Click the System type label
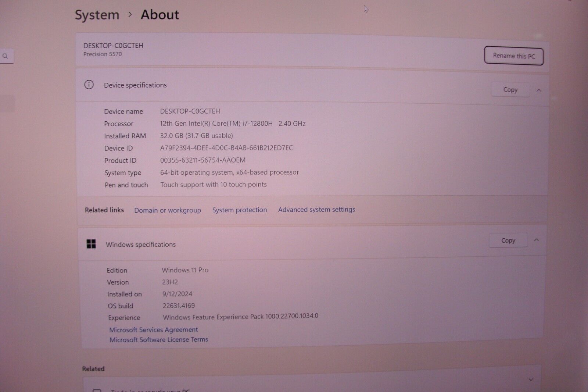The image size is (588, 392). click(123, 173)
